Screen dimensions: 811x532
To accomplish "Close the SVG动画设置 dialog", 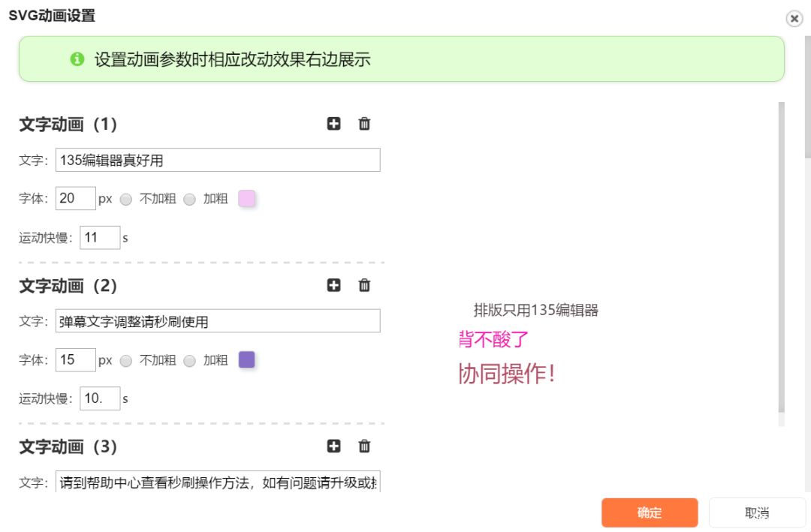I will [794, 20].
